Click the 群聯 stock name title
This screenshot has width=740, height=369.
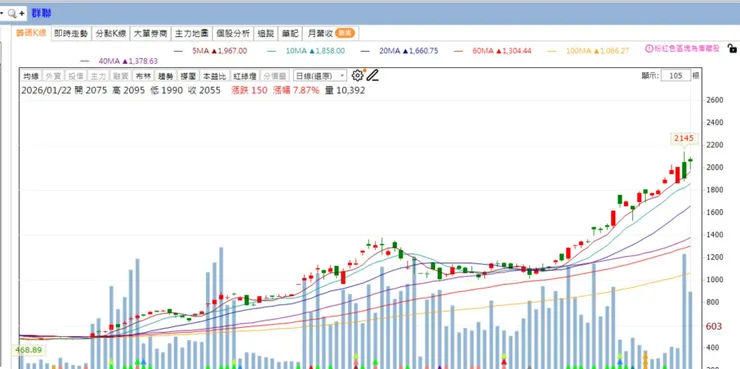[42, 13]
